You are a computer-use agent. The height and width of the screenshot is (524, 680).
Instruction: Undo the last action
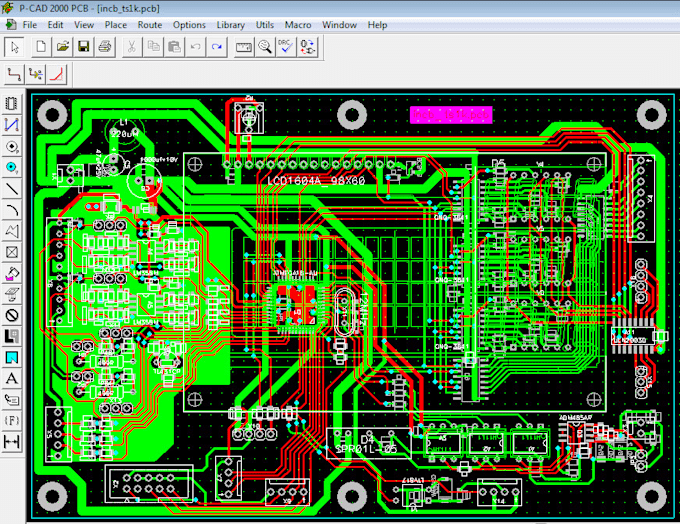pos(196,47)
